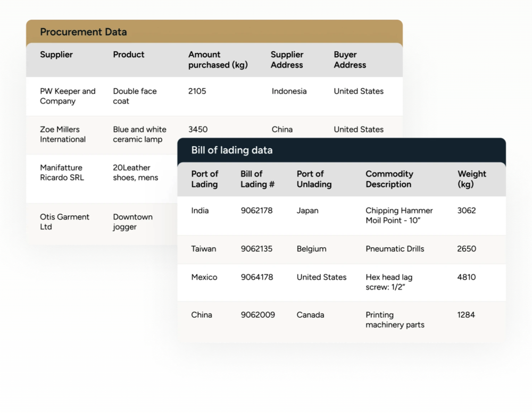Click bill number 9062009

pyautogui.click(x=258, y=315)
